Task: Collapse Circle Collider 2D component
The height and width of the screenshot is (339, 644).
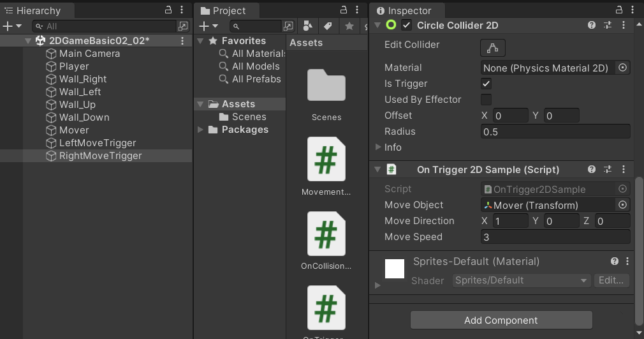Action: pyautogui.click(x=377, y=25)
